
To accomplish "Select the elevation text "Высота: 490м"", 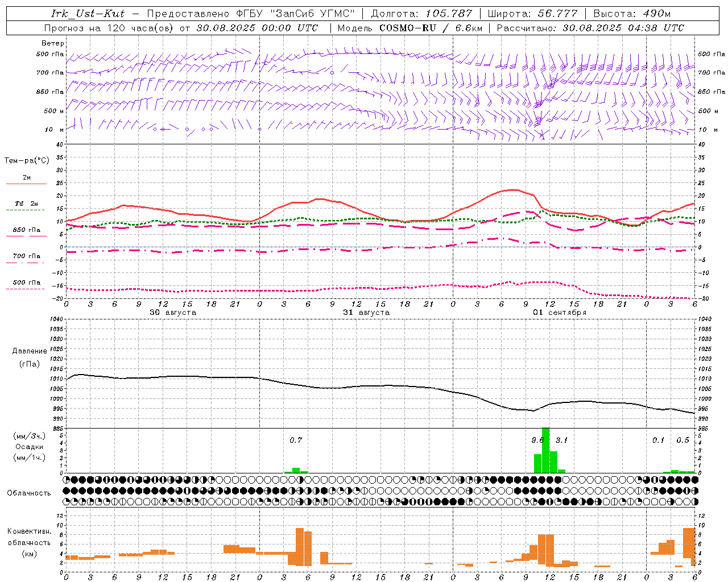I will coord(632,14).
